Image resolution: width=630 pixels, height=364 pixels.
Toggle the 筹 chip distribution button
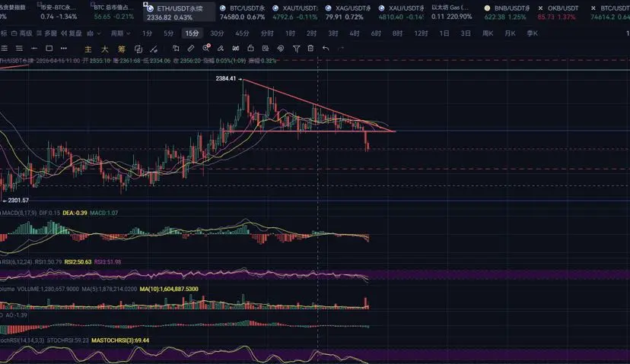[x=121, y=49]
